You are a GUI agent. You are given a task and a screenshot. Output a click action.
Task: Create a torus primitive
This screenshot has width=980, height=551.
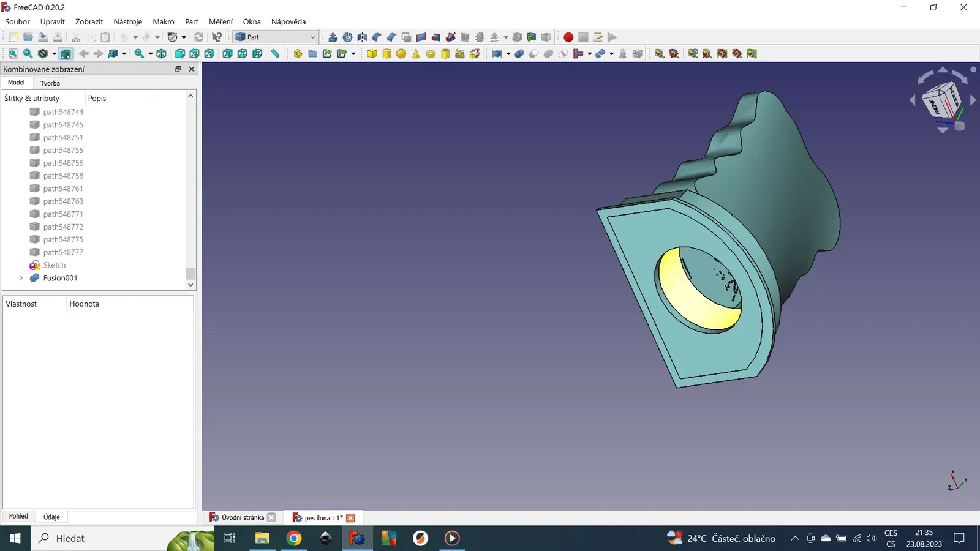(x=431, y=54)
